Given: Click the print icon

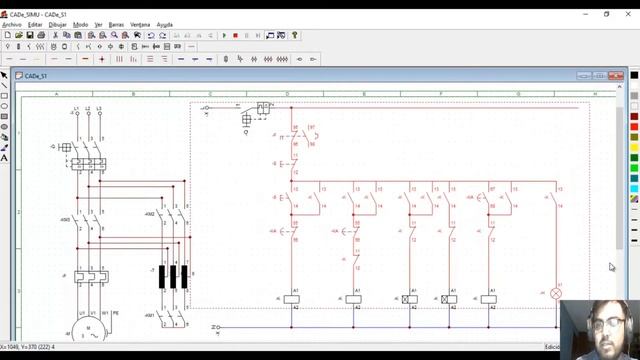Looking at the screenshot, I should tap(41, 36).
